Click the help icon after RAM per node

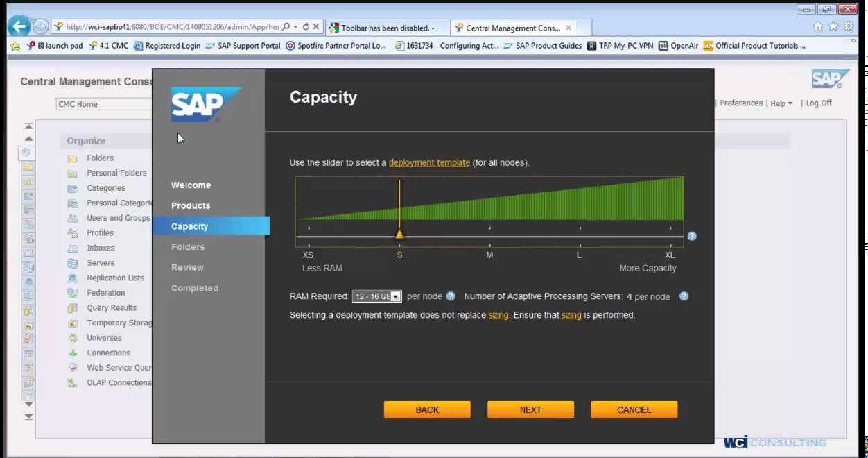pos(451,296)
